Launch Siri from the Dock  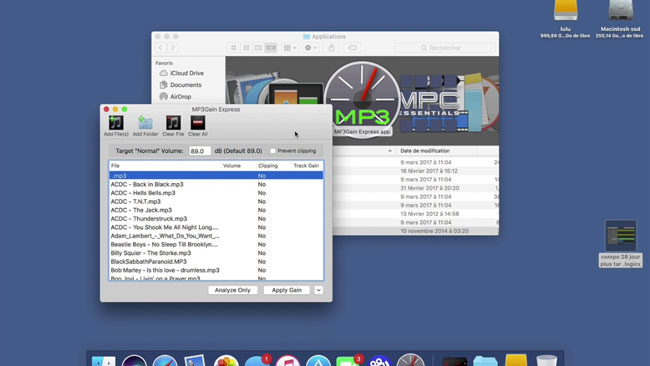[134, 361]
